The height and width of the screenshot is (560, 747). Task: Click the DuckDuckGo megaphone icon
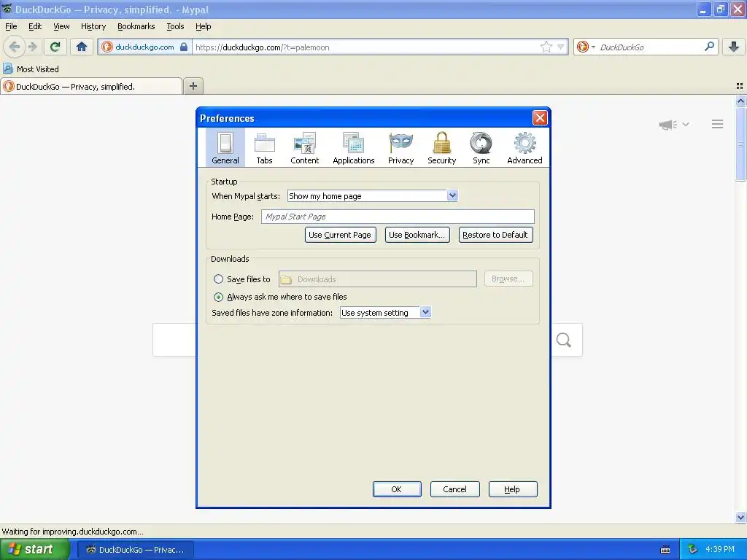(x=668, y=124)
